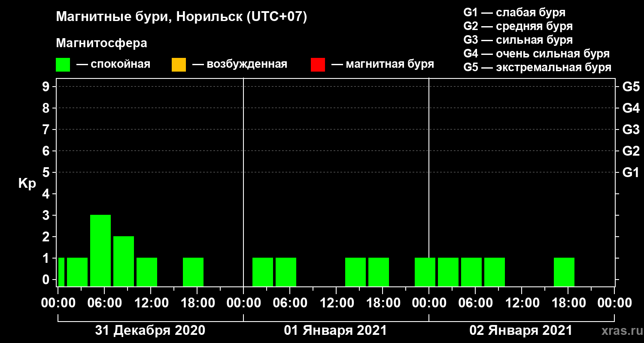Screen dimensions: 644x343
Task: Click the G1 storm-level label beside the grid
Action: 631,172
